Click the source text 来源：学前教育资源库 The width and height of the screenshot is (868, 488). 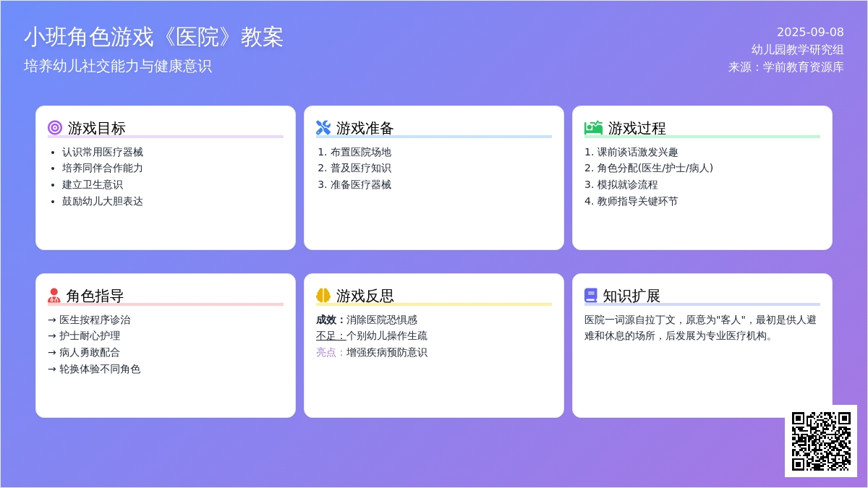tap(786, 67)
